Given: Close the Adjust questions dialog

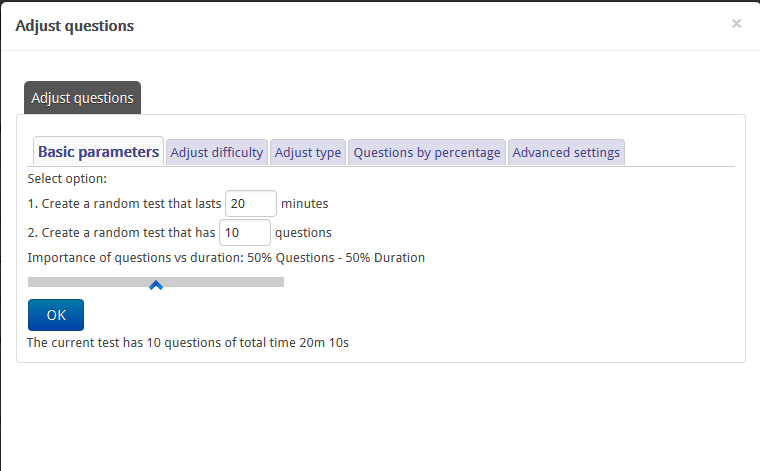Looking at the screenshot, I should click(736, 23).
